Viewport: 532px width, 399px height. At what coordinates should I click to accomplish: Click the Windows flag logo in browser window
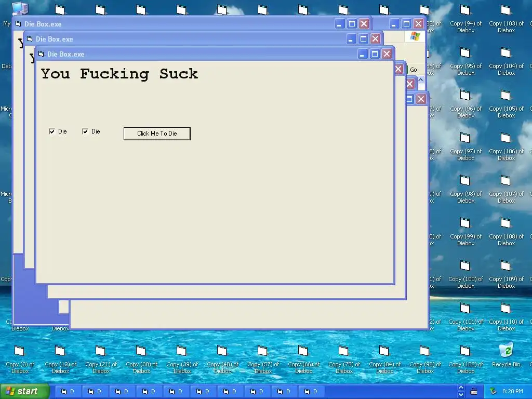pyautogui.click(x=415, y=36)
